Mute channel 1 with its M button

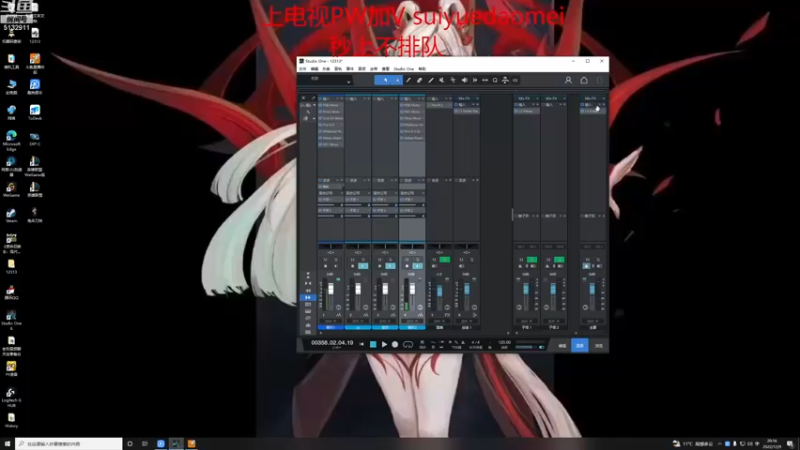326,260
